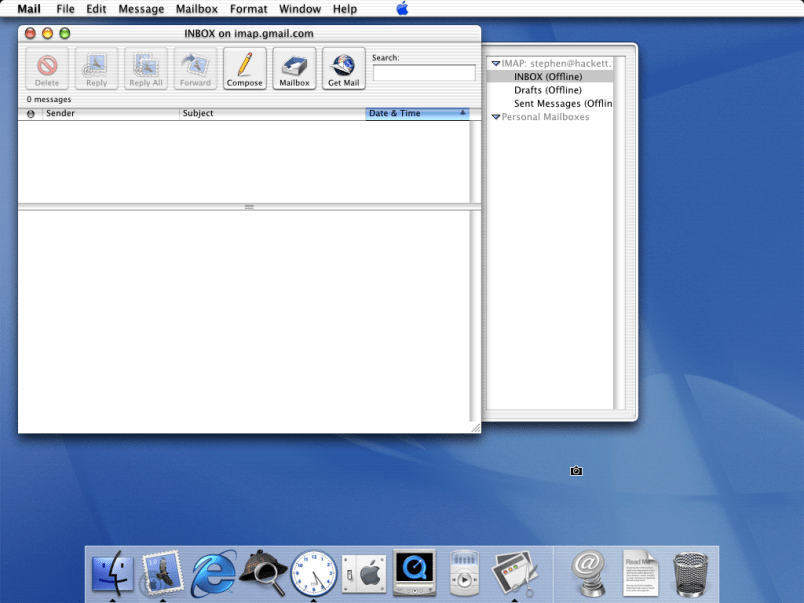This screenshot has height=603, width=804.
Task: Sort by Date & Time column header
Action: click(x=417, y=113)
